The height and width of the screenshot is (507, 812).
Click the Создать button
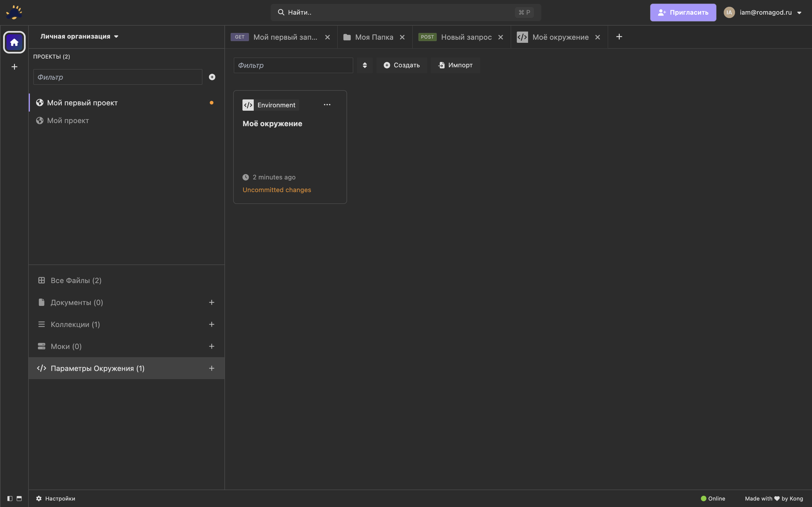tap(402, 65)
